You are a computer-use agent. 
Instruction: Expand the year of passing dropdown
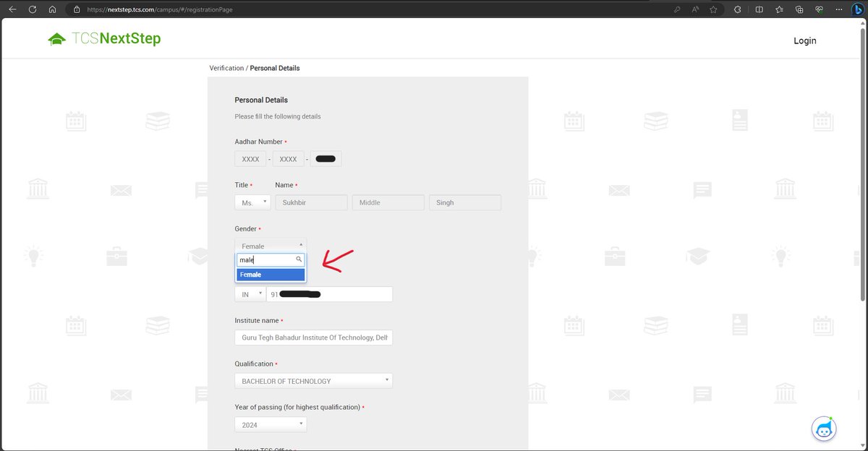coord(270,424)
